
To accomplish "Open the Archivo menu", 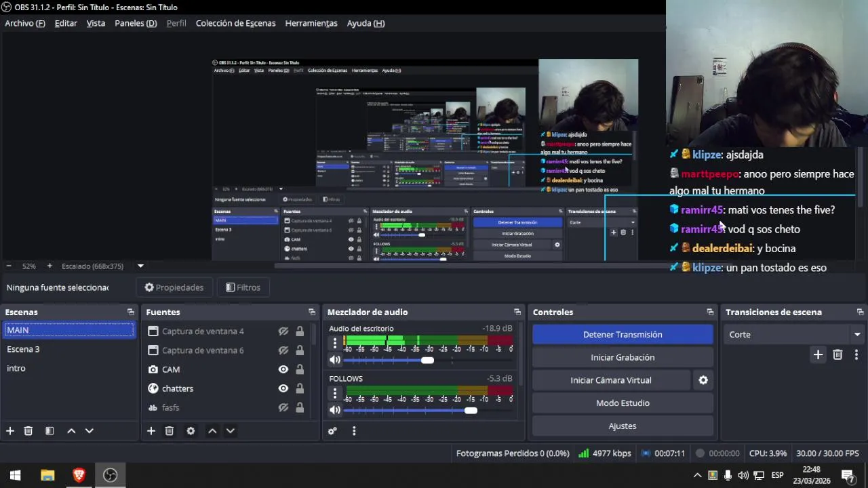I will [25, 23].
